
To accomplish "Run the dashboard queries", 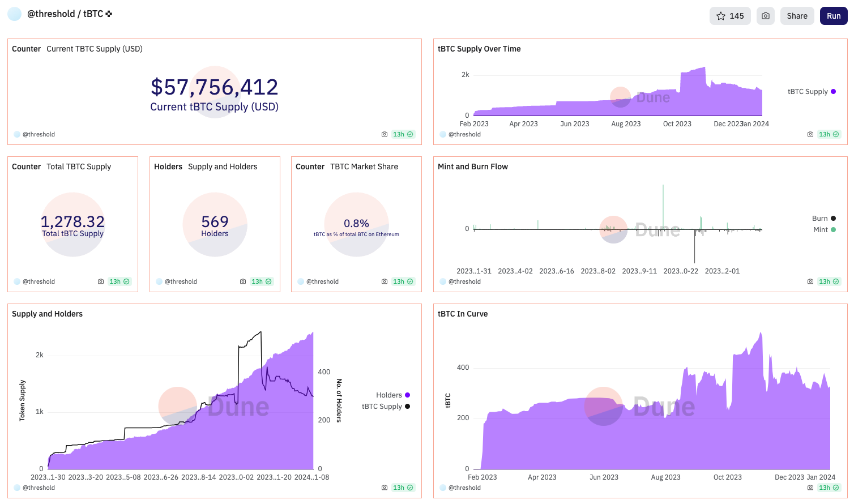I will pyautogui.click(x=834, y=16).
